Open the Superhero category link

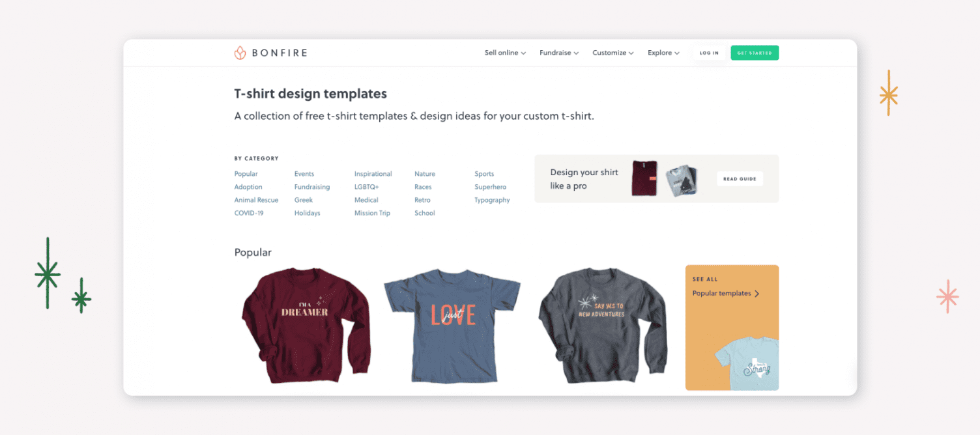490,187
